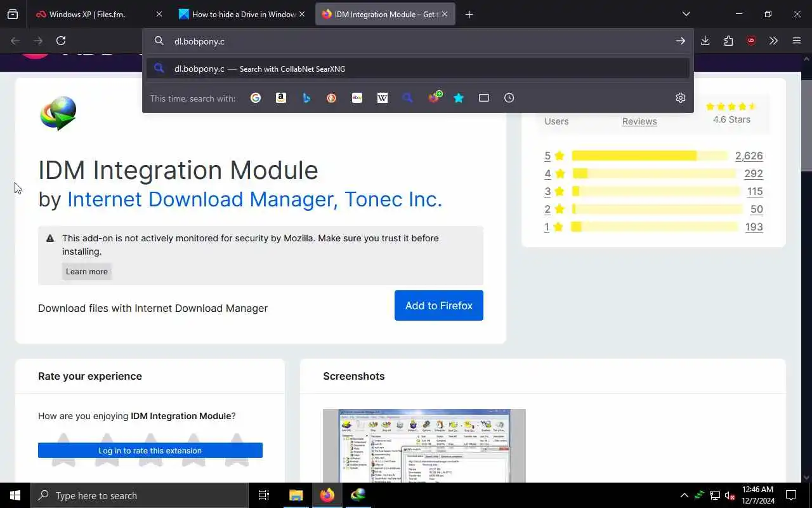Click the muted volume tray icon

(730, 495)
